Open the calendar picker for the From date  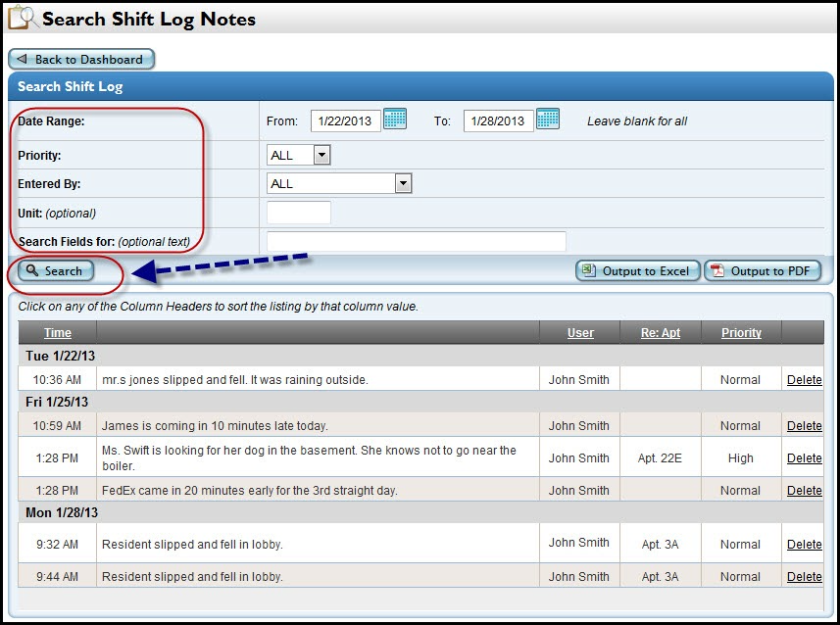point(396,120)
